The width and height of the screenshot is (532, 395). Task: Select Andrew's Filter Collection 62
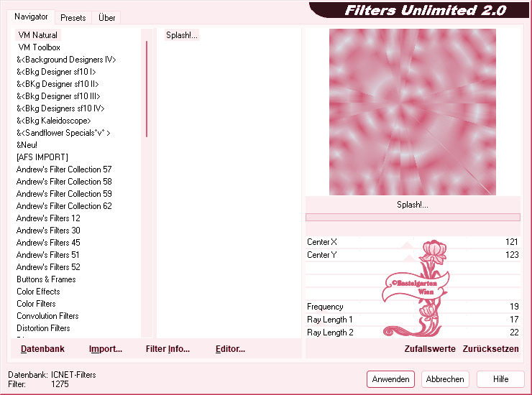pyautogui.click(x=64, y=206)
